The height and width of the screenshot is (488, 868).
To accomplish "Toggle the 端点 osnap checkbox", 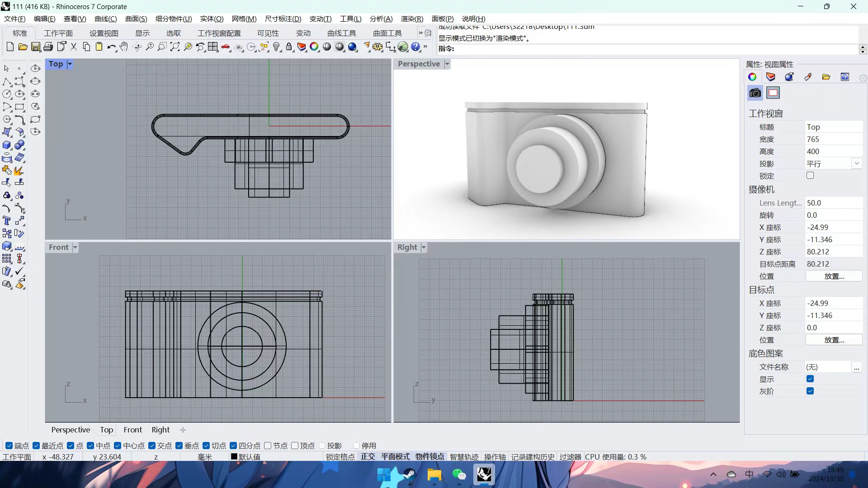I will point(9,446).
